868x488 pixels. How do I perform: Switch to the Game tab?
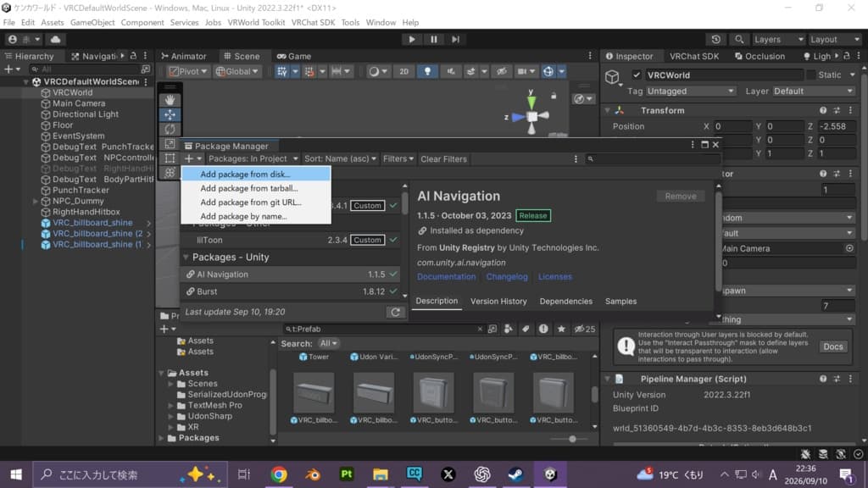(x=294, y=56)
